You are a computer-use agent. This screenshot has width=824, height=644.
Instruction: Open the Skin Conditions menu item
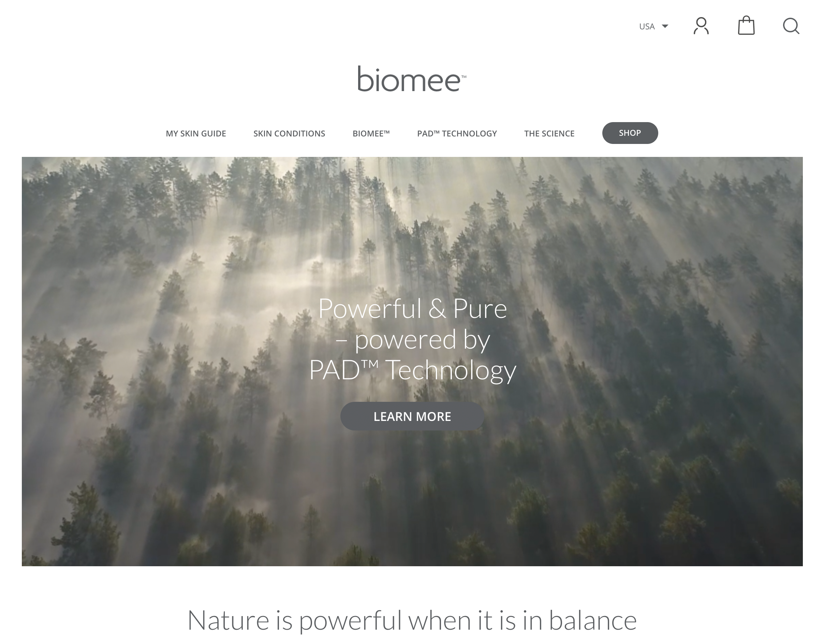[x=289, y=134]
